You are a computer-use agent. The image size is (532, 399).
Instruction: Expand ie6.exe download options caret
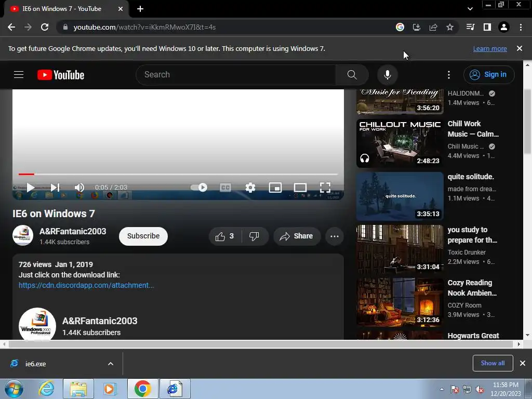click(111, 364)
